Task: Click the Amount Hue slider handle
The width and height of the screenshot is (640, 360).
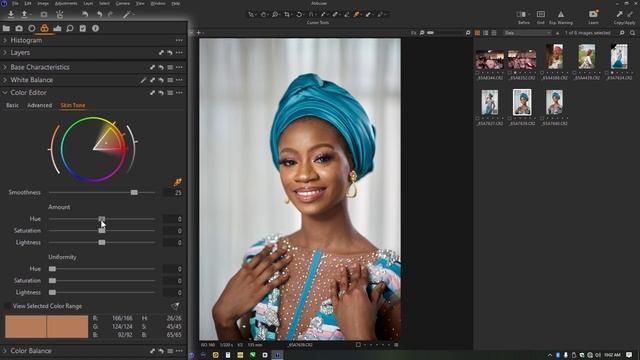Action: coord(102,219)
